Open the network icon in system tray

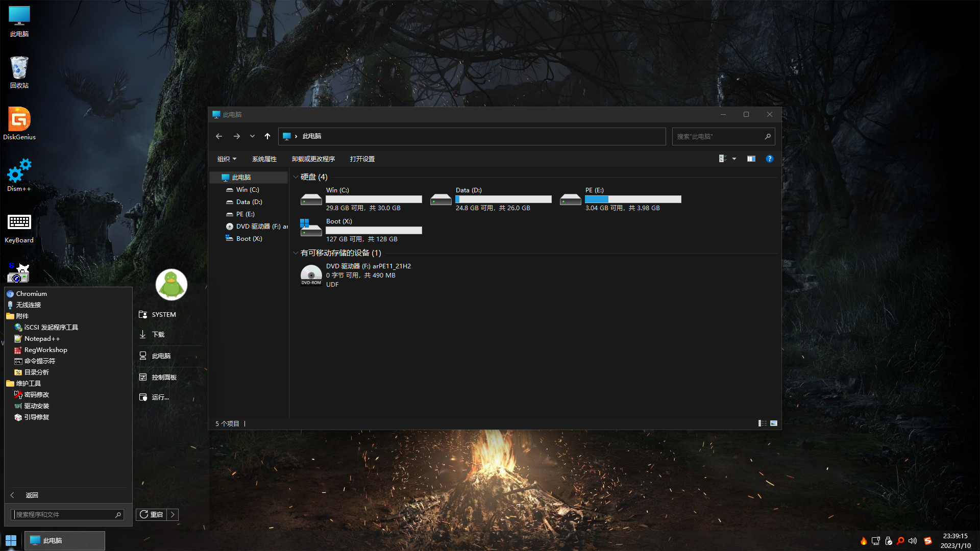[x=876, y=541]
